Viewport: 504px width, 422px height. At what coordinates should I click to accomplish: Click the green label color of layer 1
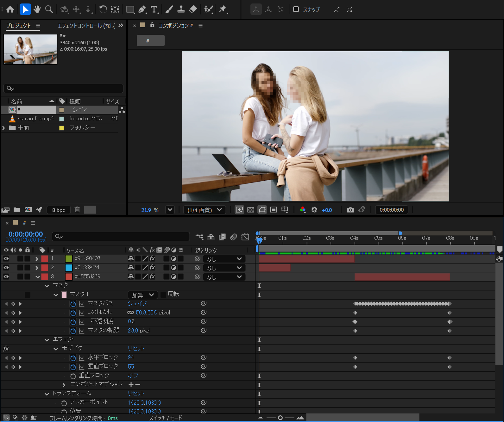(x=69, y=259)
